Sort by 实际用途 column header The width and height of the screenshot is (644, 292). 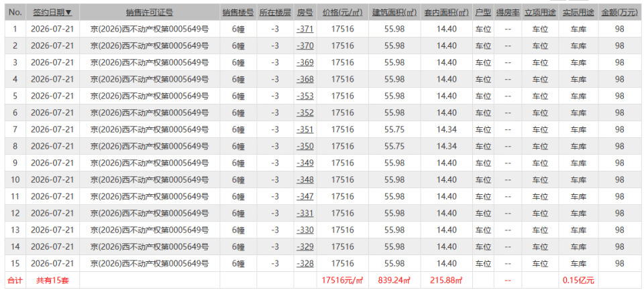(578, 13)
